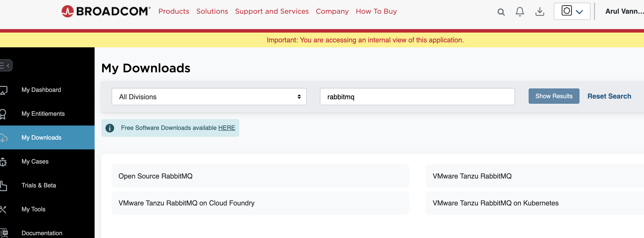Screen dimensions: 644x238
Task: Follow the HERE free downloads link
Action: (x=227, y=128)
